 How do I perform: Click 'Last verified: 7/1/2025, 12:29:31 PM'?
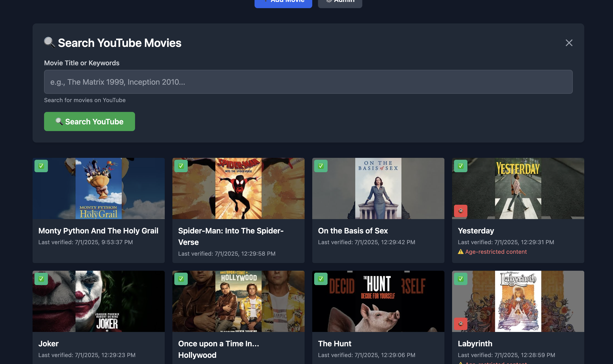coord(506,242)
